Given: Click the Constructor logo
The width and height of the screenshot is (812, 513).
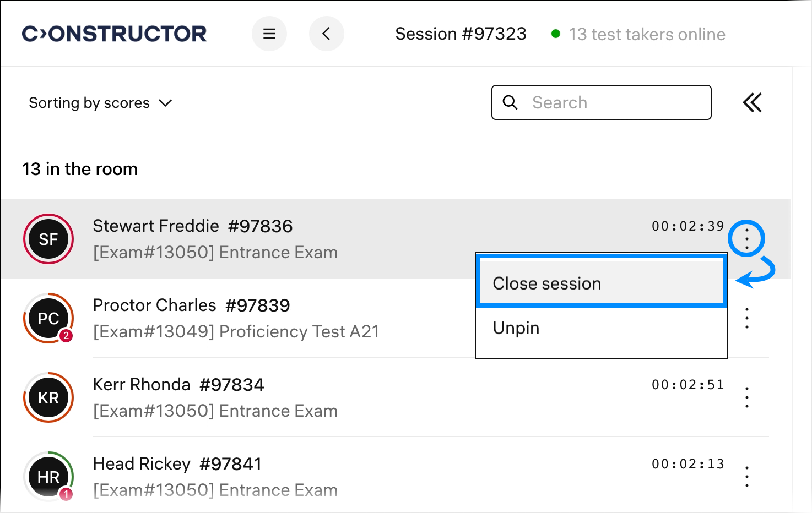Looking at the screenshot, I should (115, 34).
